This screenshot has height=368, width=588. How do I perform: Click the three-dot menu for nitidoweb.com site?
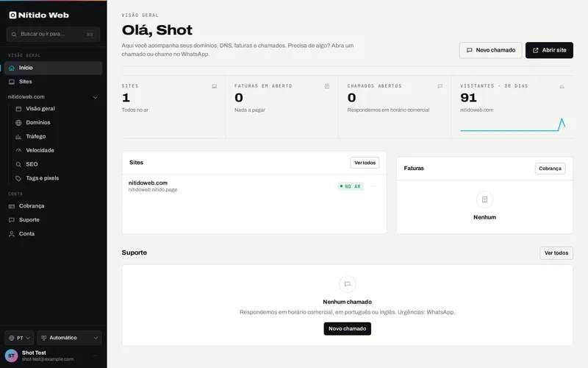pos(373,186)
